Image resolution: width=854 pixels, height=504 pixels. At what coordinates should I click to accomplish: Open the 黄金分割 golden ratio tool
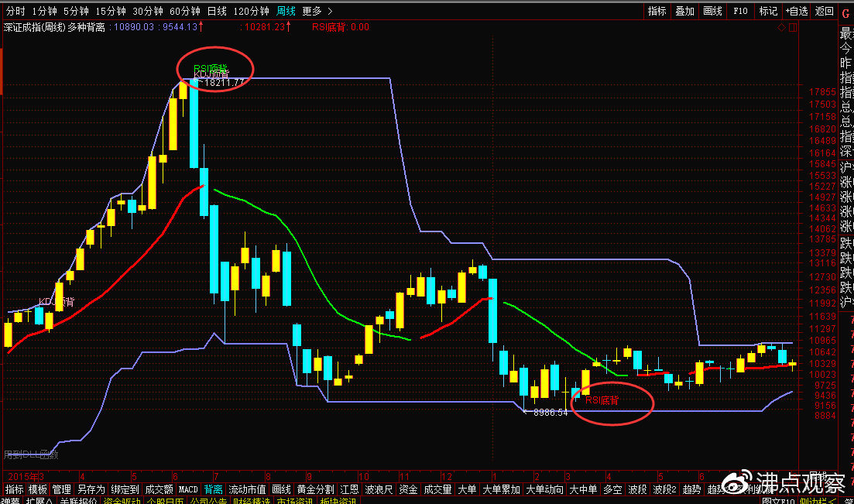coord(315,489)
